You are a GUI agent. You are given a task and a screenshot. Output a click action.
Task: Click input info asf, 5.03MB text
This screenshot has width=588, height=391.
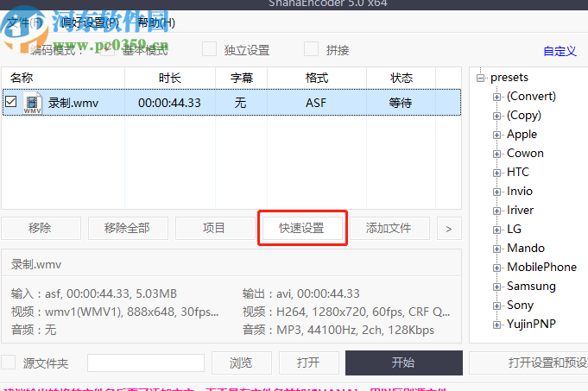point(111,293)
